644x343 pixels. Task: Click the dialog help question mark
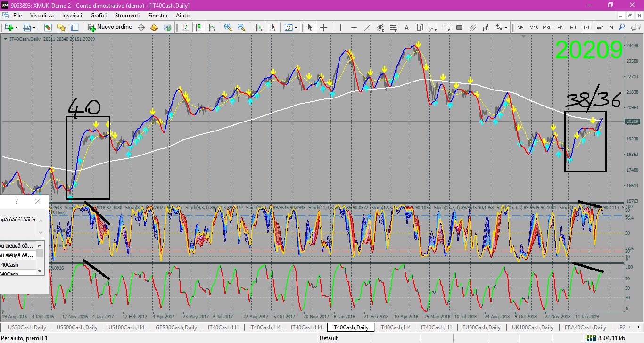(17, 201)
